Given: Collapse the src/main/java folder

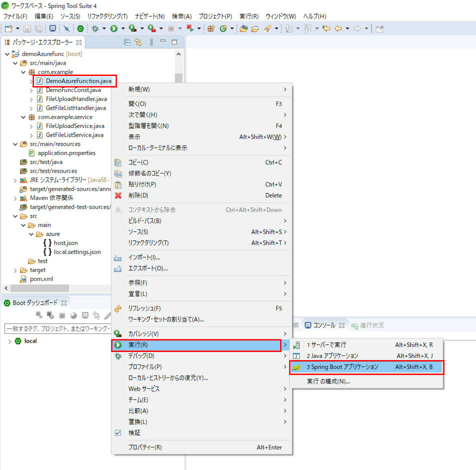Looking at the screenshot, I should coord(15,63).
